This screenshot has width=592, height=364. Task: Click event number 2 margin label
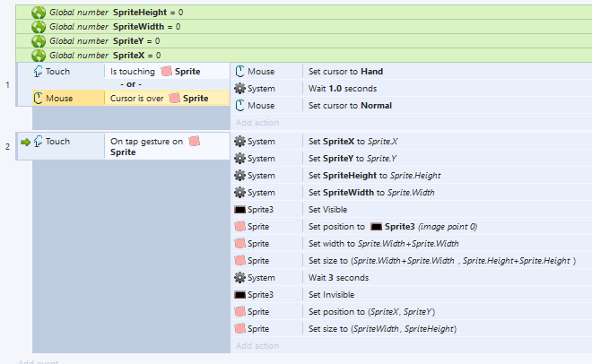click(x=7, y=146)
